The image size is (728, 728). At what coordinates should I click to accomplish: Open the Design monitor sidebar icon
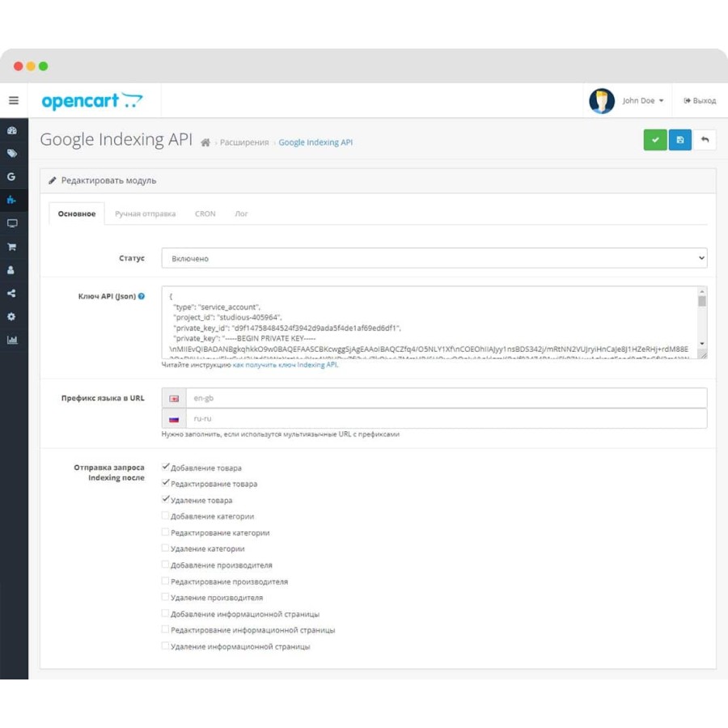pyautogui.click(x=12, y=223)
